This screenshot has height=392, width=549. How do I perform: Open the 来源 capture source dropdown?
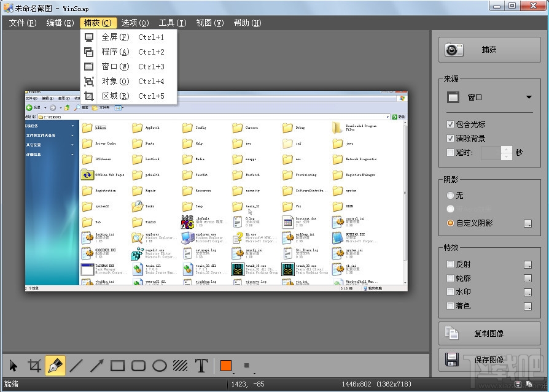529,97
